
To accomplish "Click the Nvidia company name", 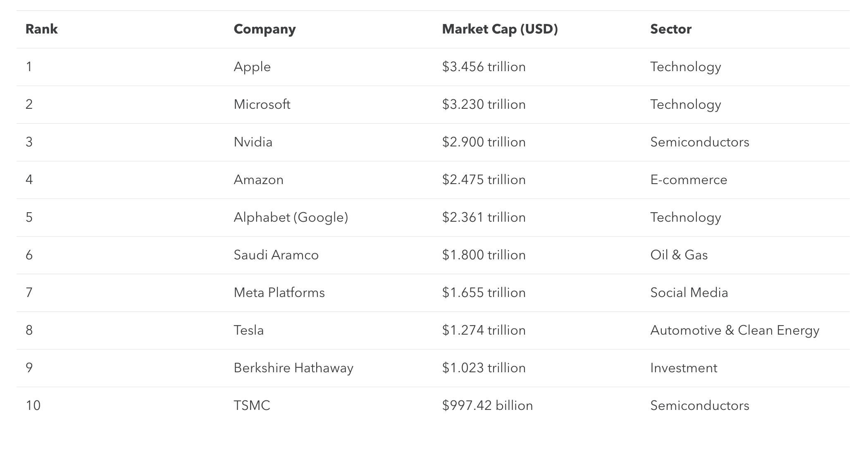I will [253, 142].
